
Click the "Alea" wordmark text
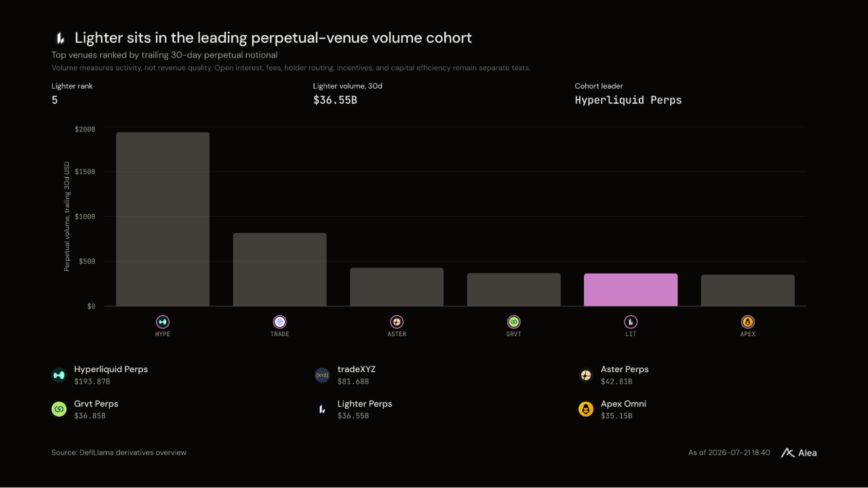pyautogui.click(x=808, y=453)
